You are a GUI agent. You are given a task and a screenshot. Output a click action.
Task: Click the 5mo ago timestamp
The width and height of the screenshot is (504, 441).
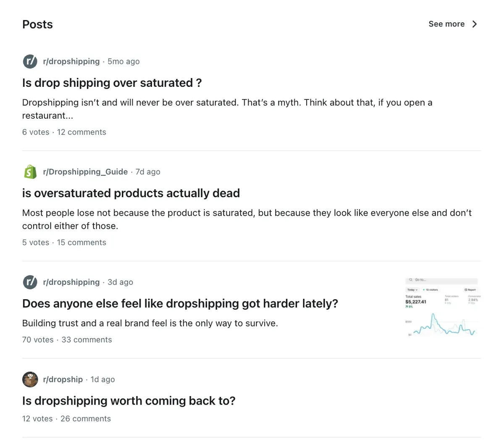123,61
